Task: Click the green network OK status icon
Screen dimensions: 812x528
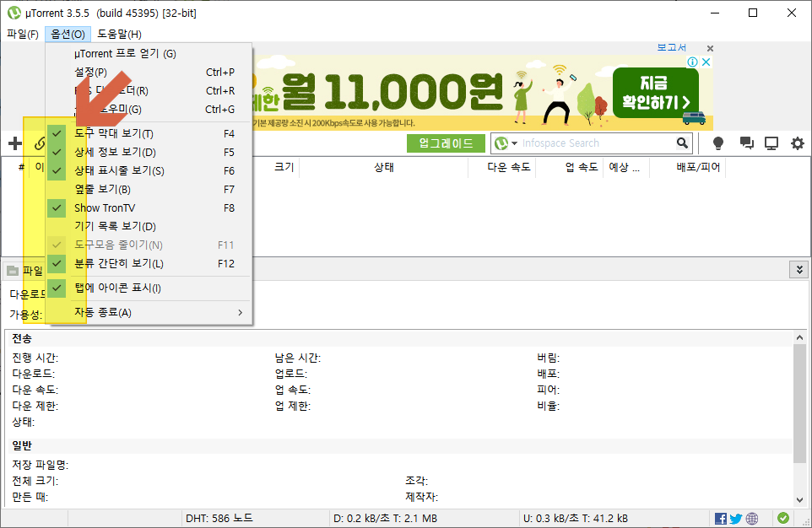Action: (783, 518)
